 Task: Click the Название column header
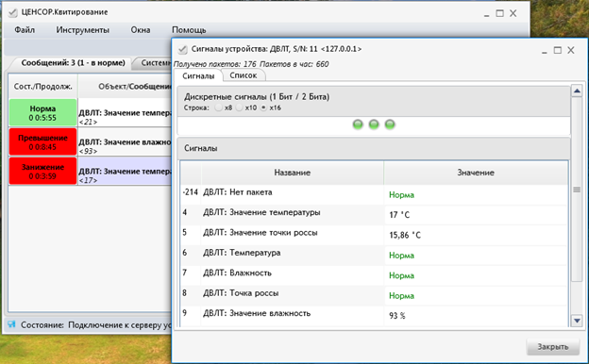pos(293,173)
